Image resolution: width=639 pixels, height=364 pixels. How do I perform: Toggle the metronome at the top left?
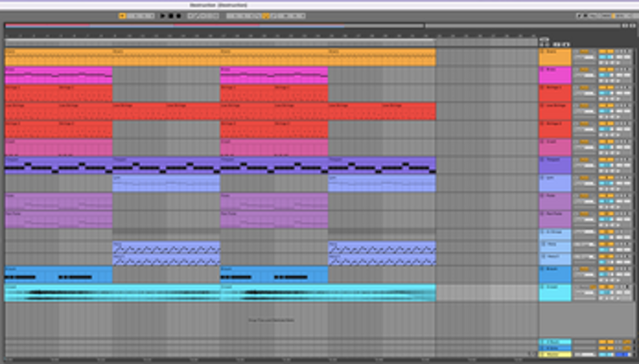pyautogui.click(x=122, y=15)
